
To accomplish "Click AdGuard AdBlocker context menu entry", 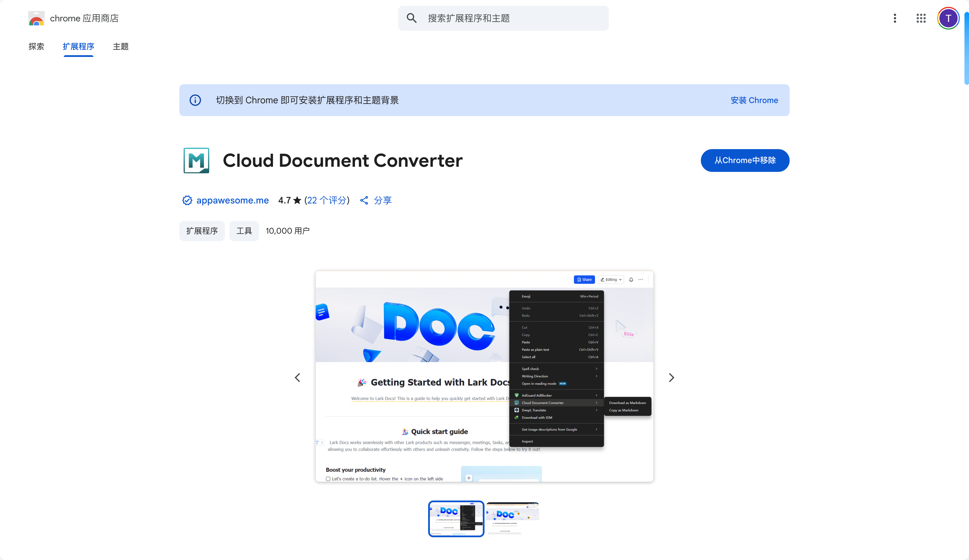I will click(557, 395).
